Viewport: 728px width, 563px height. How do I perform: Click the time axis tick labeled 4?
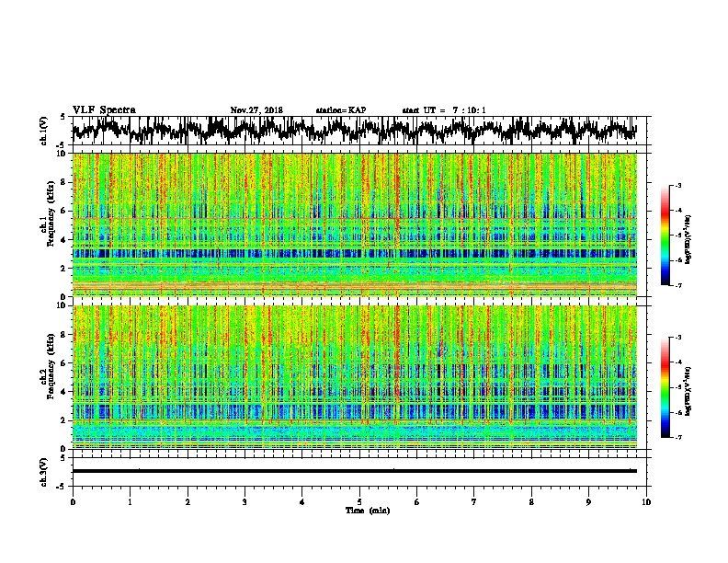(x=302, y=502)
